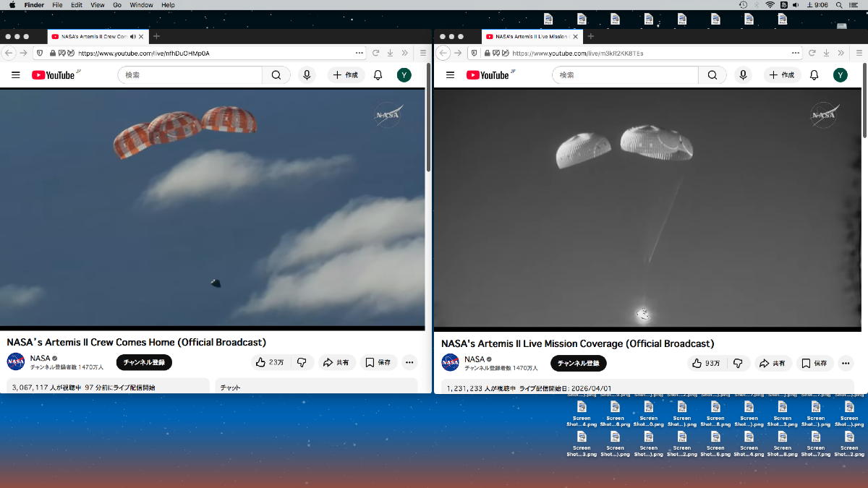Subscribe to NASA channel in left window
Image resolution: width=868 pixels, height=488 pixels.
(144, 362)
